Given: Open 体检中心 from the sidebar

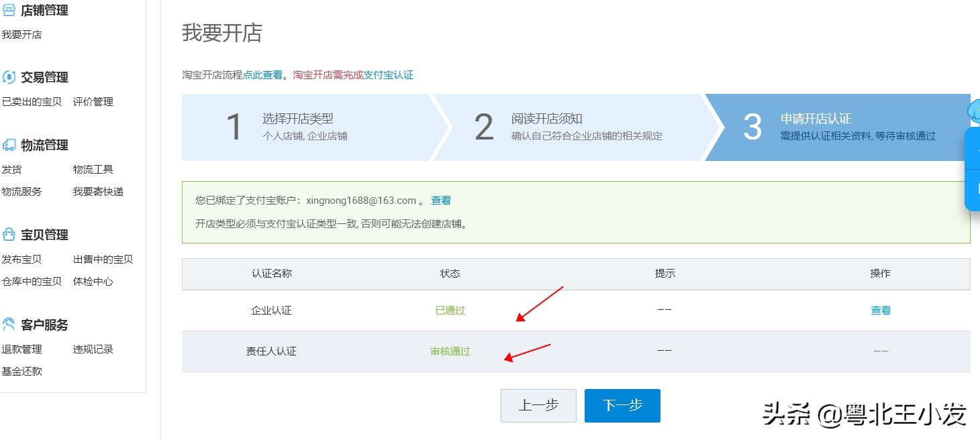Looking at the screenshot, I should [93, 281].
